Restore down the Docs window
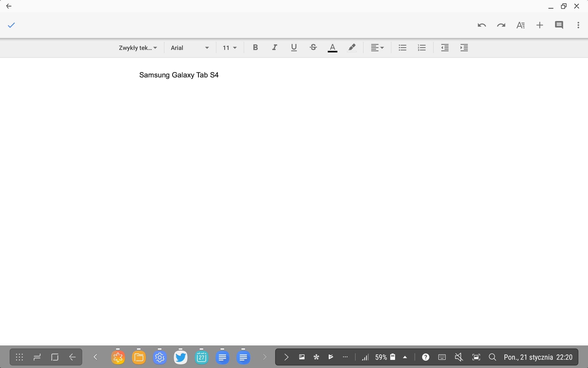Viewport: 588px width, 368px height. tap(564, 6)
